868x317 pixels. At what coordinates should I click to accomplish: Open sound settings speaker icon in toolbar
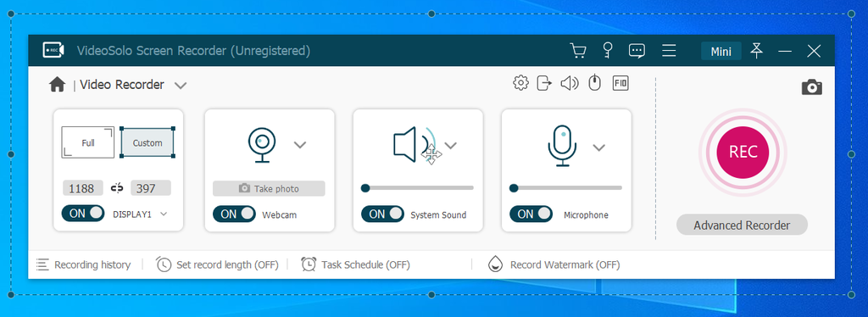pos(569,84)
